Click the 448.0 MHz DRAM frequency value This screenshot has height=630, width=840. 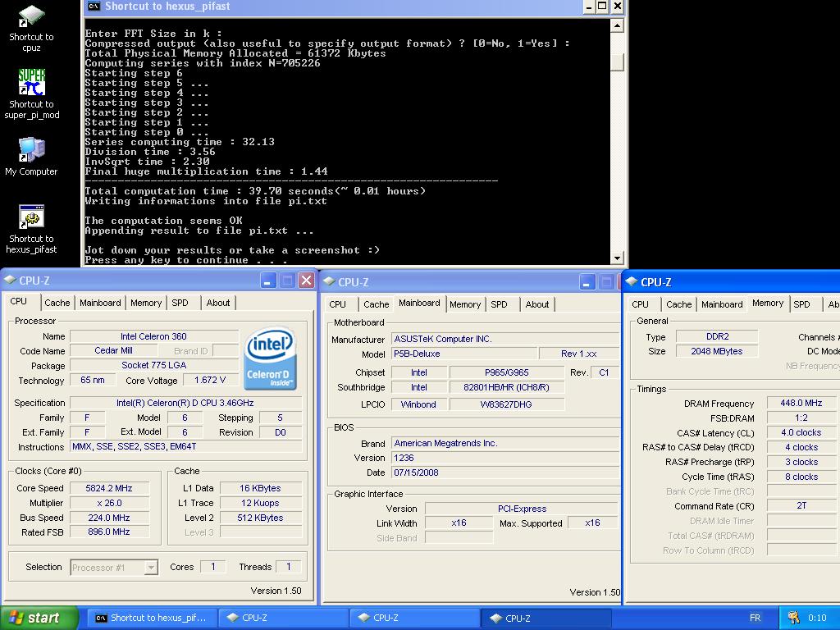point(801,403)
